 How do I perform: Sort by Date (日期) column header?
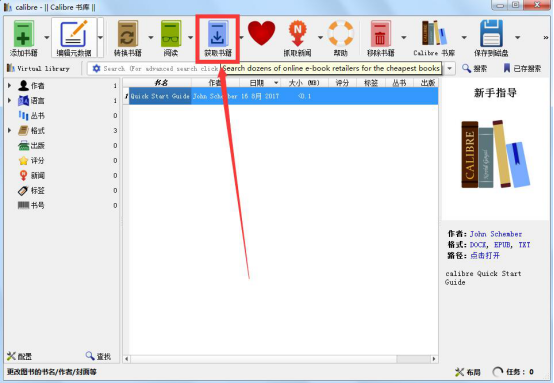(x=260, y=83)
